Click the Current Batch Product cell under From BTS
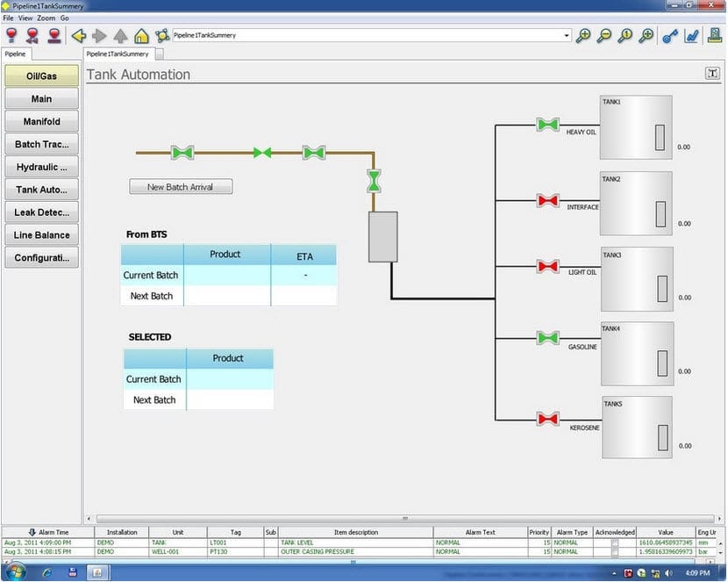 click(226, 275)
